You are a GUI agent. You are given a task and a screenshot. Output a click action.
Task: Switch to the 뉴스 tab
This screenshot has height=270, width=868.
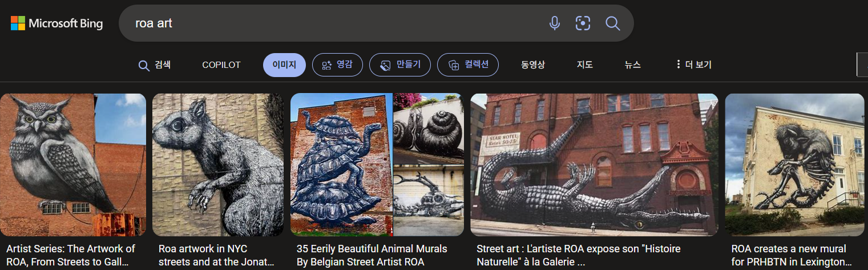click(x=633, y=65)
